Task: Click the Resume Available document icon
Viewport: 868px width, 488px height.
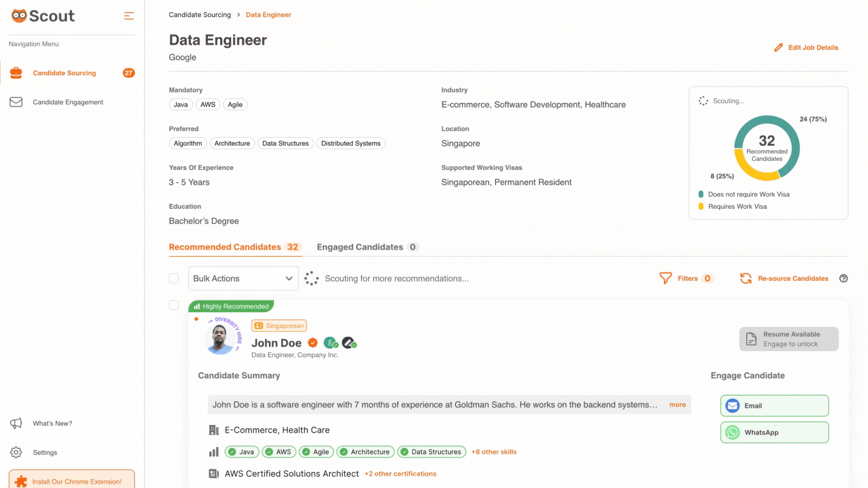Action: [x=751, y=339]
